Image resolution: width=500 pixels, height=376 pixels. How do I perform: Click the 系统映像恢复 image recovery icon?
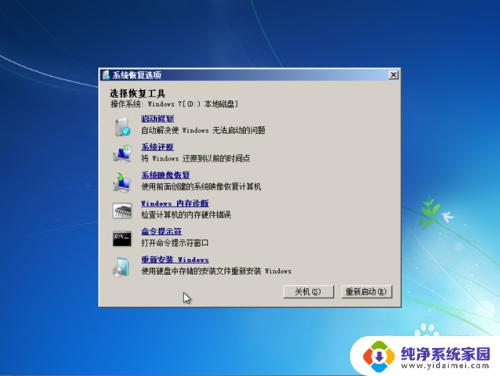coord(122,182)
